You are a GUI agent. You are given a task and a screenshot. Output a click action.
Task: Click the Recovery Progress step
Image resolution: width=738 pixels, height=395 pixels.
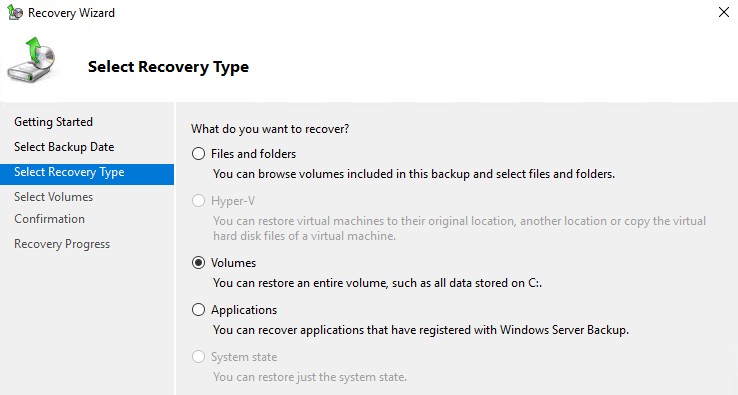coord(62,244)
